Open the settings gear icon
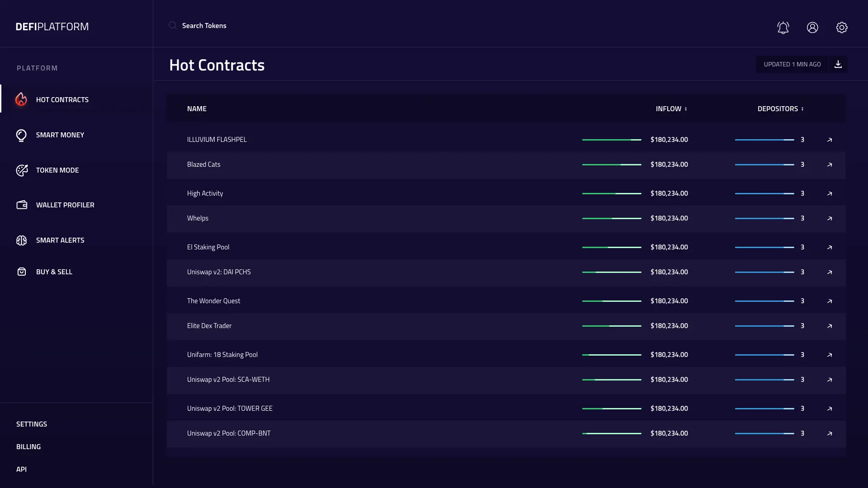Viewport: 868px width, 488px height. coord(841,28)
